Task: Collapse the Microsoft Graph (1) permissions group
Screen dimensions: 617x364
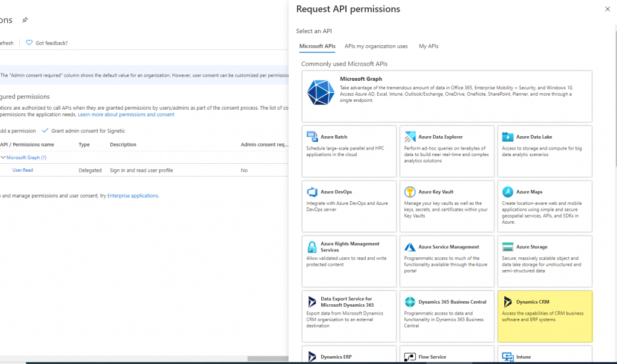Action: pos(3,157)
